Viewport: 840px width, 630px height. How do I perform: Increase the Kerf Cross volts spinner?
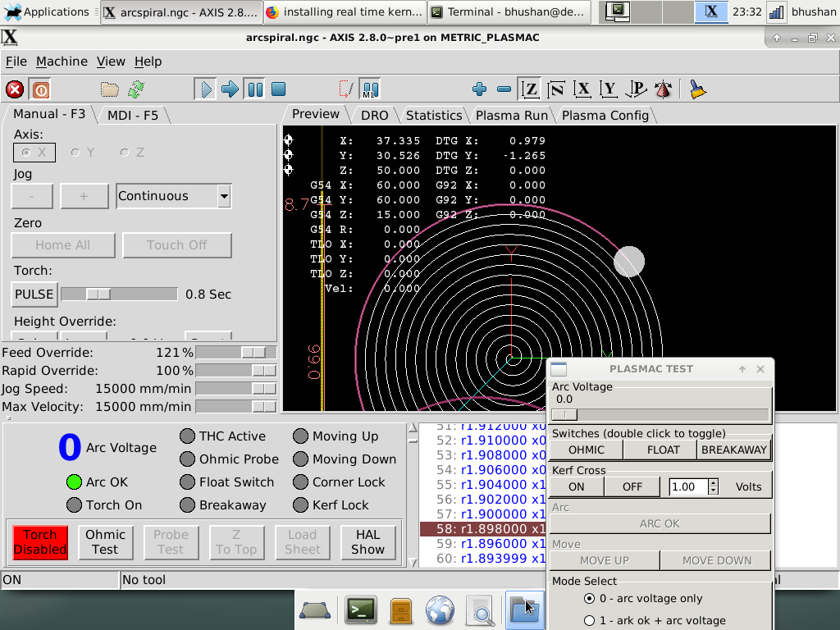click(713, 482)
